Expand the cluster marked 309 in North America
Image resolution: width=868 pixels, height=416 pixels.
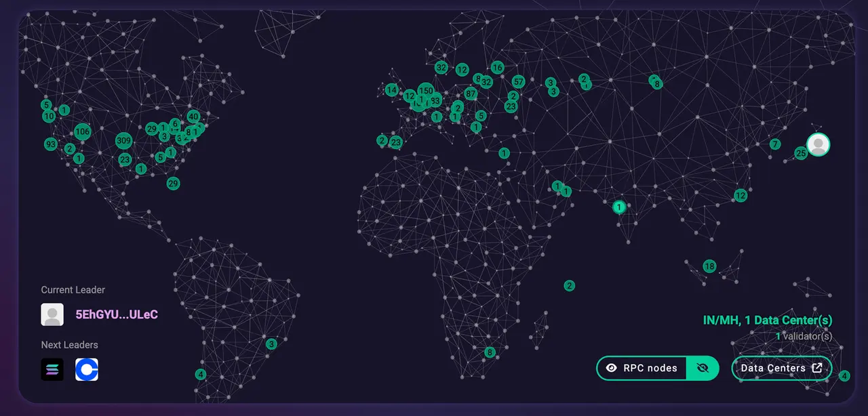pos(123,140)
